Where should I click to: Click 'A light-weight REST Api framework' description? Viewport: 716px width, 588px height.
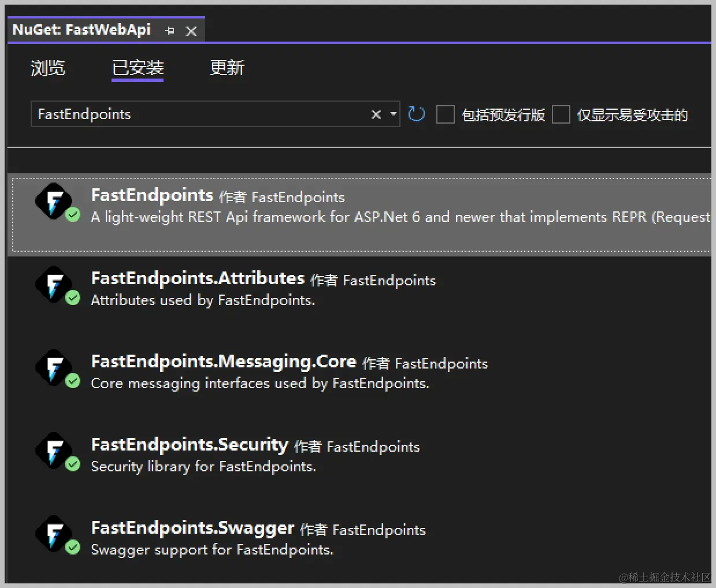tap(400, 217)
